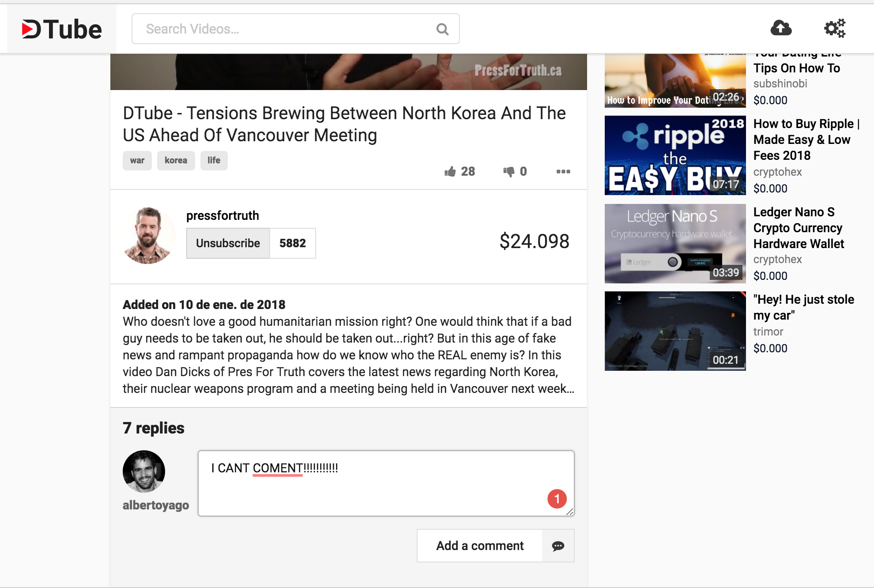The image size is (874, 588).
Task: Upvote the video with thumbs up
Action: point(450,172)
